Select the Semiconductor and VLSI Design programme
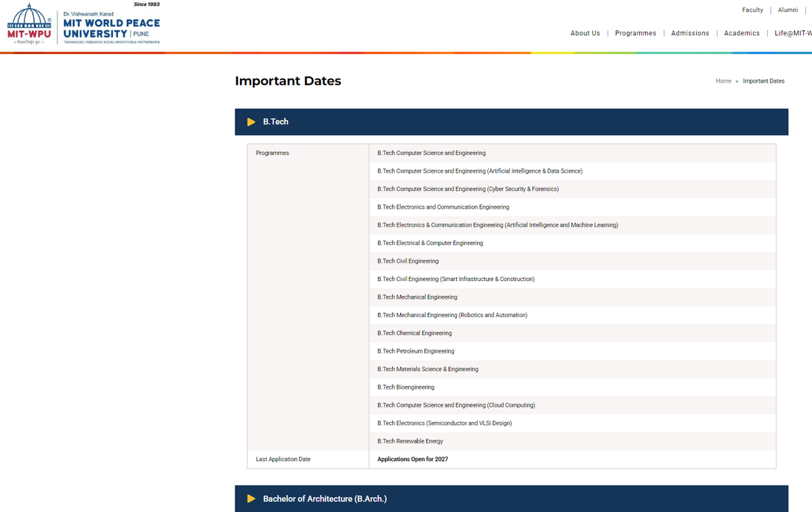The width and height of the screenshot is (812, 512). 573,423
